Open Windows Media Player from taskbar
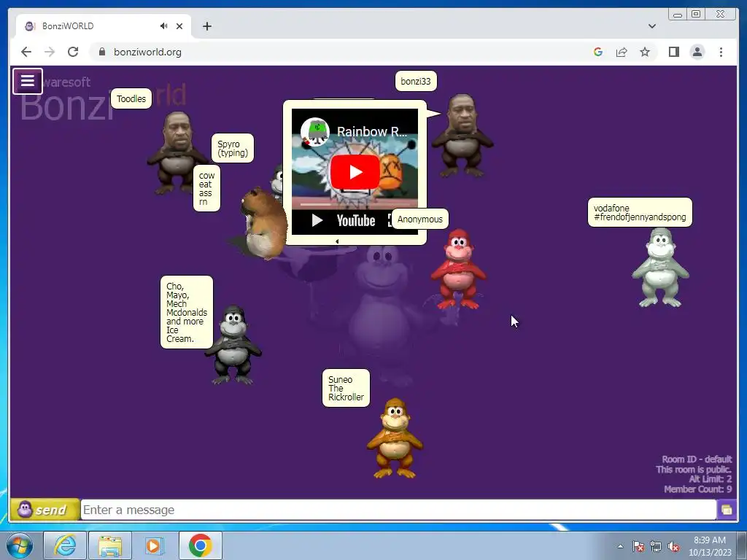 click(x=155, y=545)
